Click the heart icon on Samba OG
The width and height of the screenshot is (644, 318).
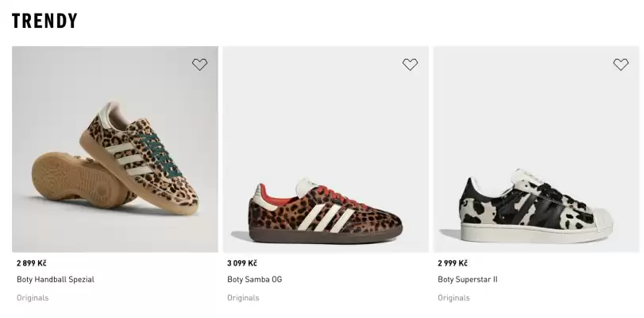point(410,64)
